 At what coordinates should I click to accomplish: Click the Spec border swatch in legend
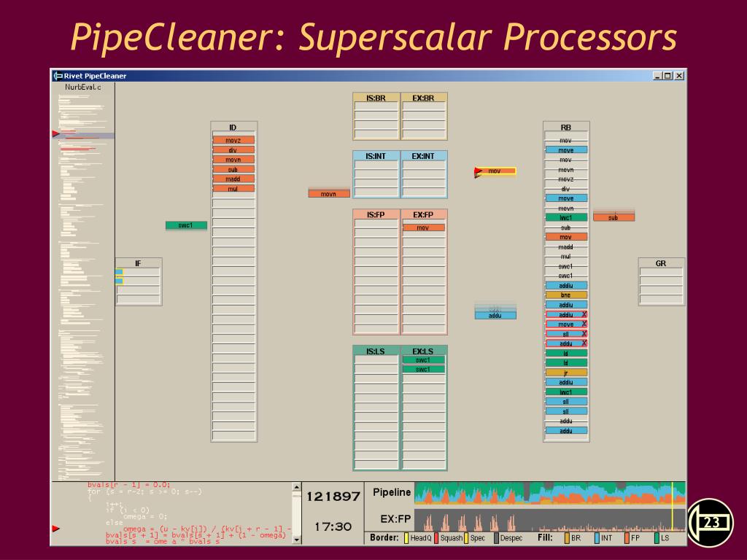(x=466, y=538)
